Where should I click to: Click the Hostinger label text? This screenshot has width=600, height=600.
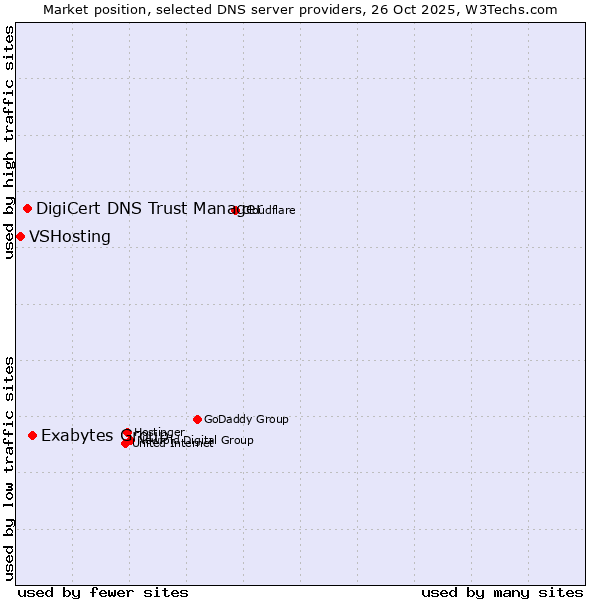point(160,432)
